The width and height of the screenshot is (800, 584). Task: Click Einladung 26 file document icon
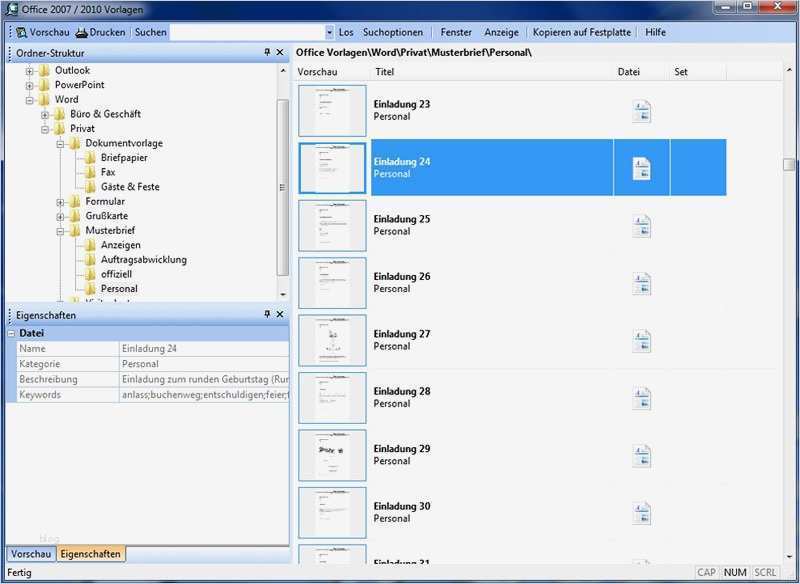click(641, 284)
